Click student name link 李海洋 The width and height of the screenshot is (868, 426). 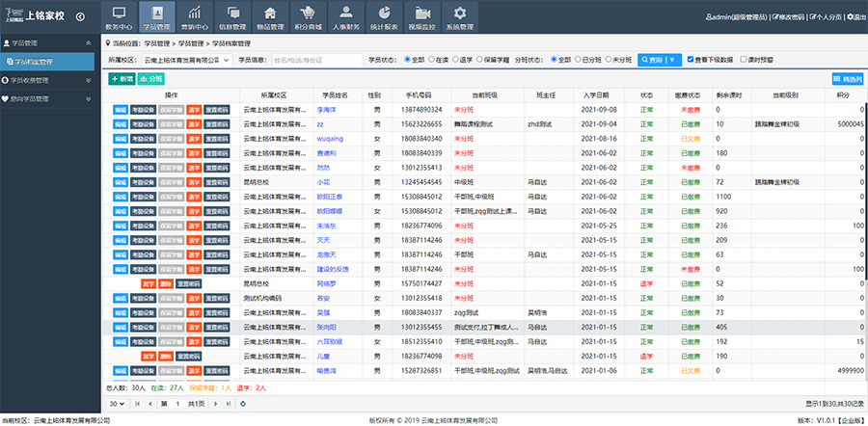tap(327, 110)
